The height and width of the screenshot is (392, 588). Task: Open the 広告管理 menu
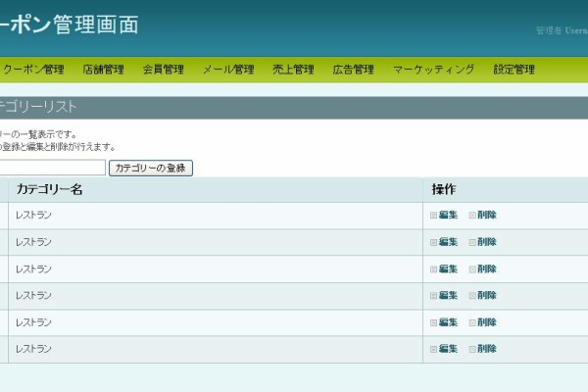coord(353,70)
